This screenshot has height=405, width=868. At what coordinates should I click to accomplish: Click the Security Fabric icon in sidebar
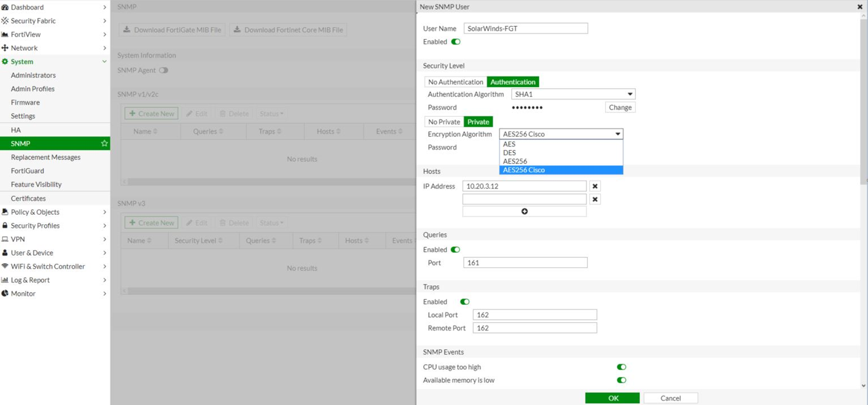point(5,21)
